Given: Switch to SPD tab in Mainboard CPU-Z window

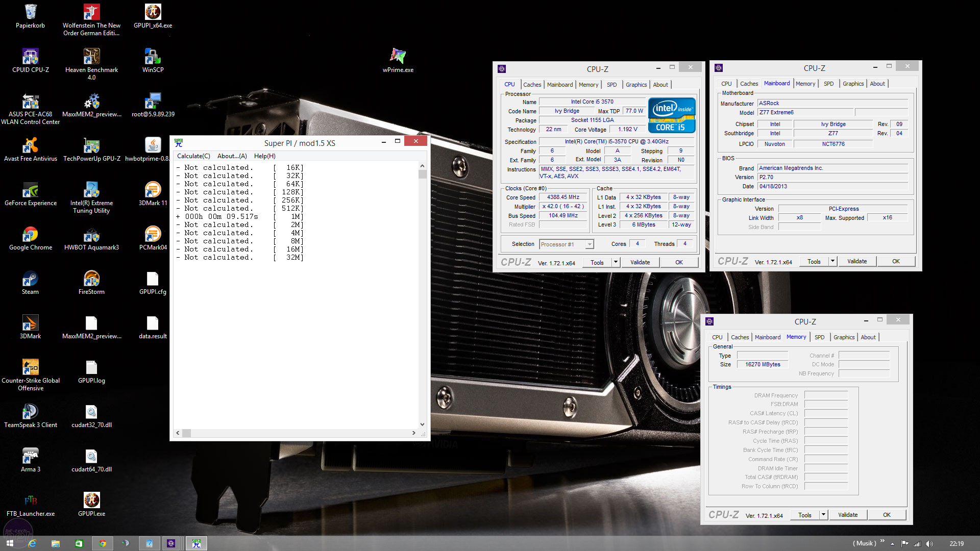Looking at the screenshot, I should [x=828, y=84].
